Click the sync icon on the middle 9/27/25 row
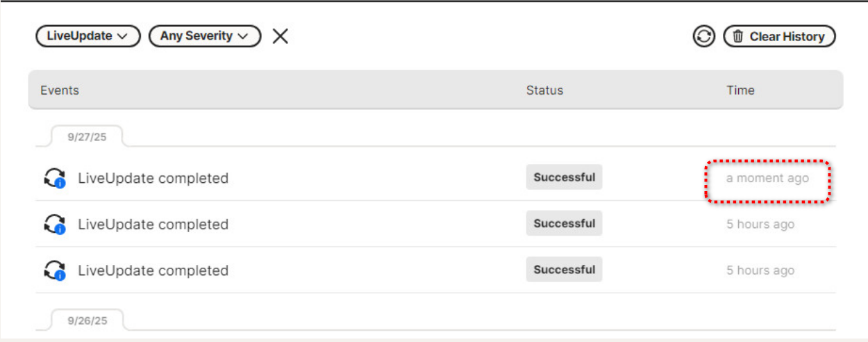This screenshot has height=342, width=868. pyautogui.click(x=54, y=225)
